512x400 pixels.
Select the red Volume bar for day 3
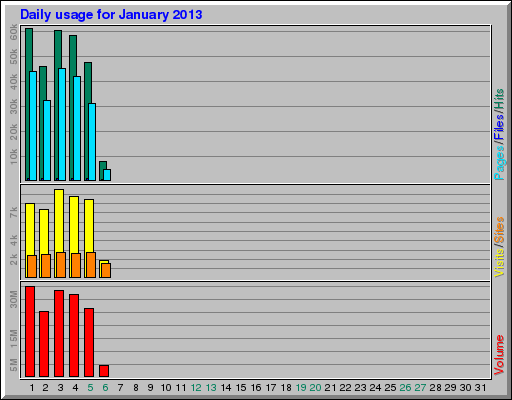pos(59,333)
